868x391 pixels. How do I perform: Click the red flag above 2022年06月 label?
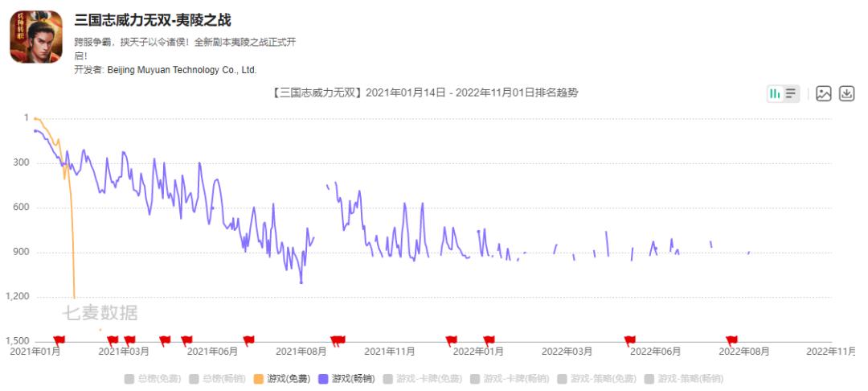point(630,340)
